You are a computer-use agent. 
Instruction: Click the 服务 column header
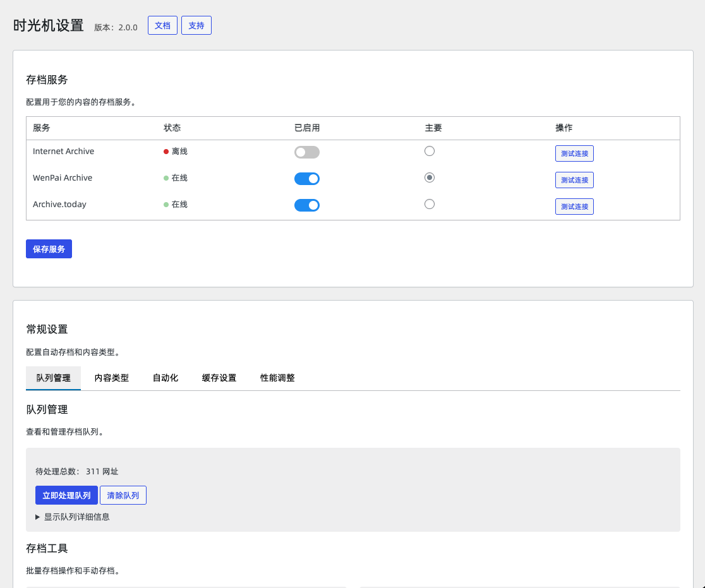tap(41, 128)
